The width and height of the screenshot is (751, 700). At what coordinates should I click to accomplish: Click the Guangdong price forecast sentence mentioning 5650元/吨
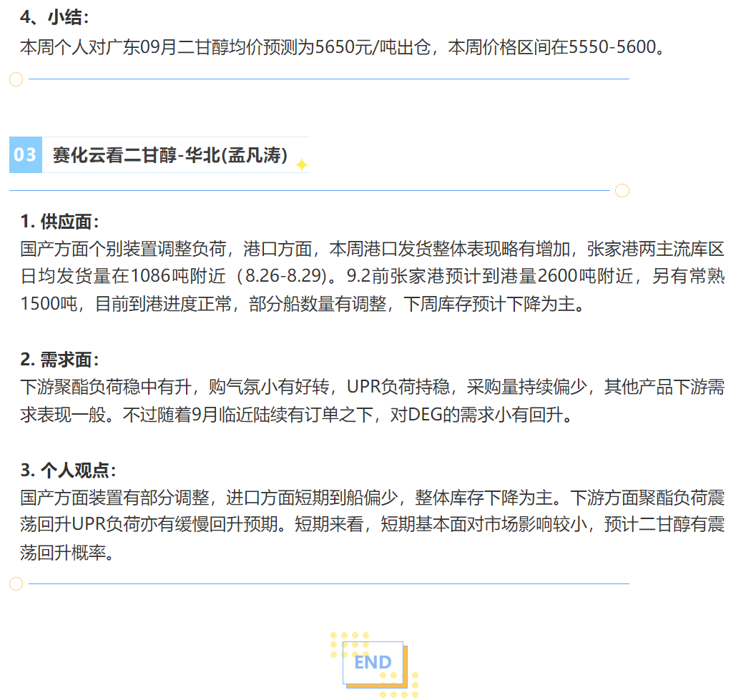click(343, 47)
